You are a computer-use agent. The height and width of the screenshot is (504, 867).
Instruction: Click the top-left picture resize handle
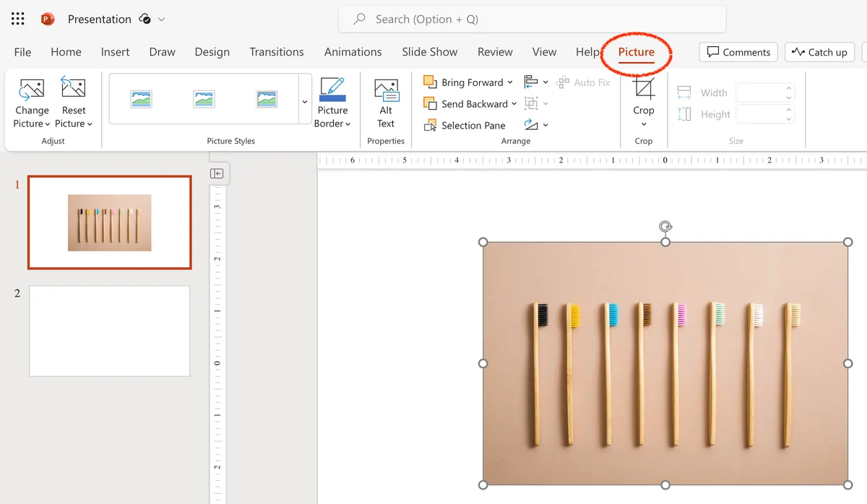pyautogui.click(x=483, y=243)
